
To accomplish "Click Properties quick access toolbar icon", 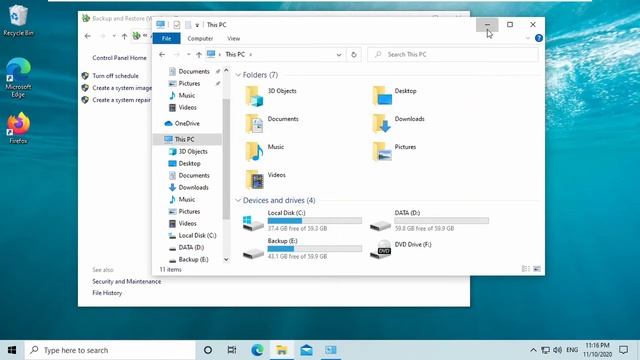I will click(x=177, y=25).
